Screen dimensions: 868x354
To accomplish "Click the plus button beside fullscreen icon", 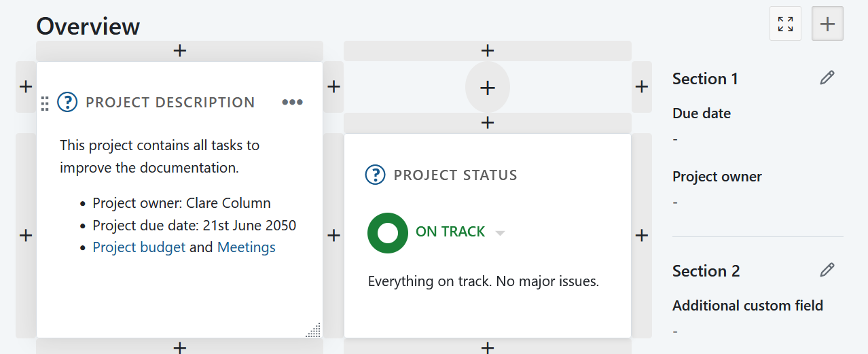I will pyautogui.click(x=827, y=24).
